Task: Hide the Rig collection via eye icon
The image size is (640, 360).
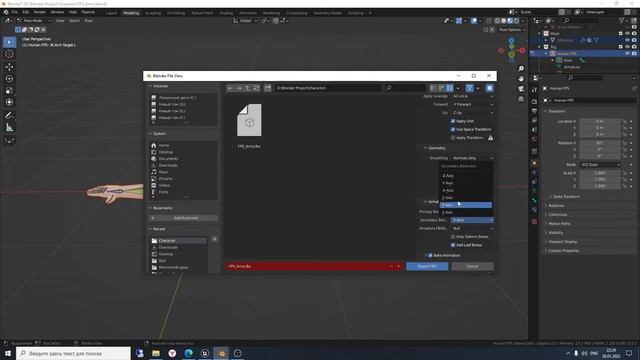Action: pos(627,47)
